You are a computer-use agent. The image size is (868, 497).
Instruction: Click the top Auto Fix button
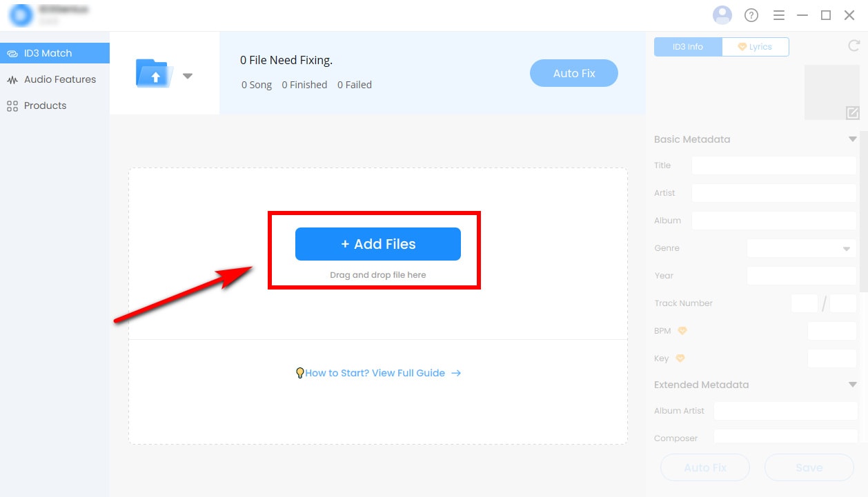click(574, 73)
